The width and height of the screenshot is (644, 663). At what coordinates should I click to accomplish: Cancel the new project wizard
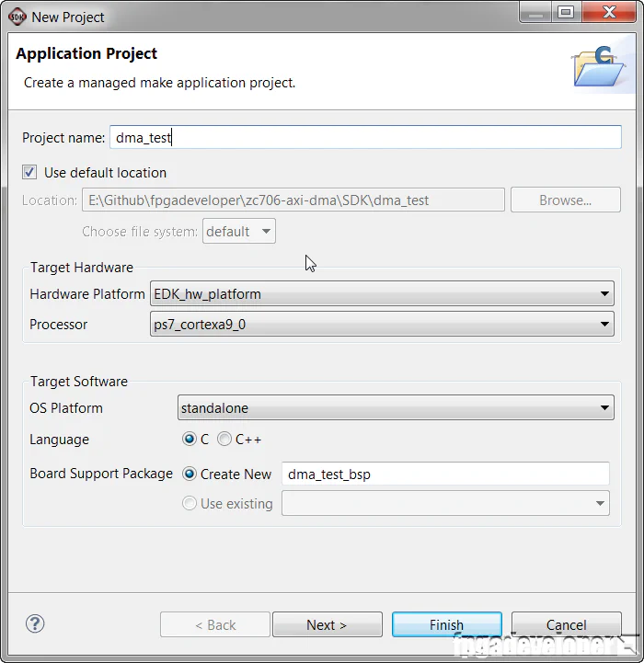point(566,624)
